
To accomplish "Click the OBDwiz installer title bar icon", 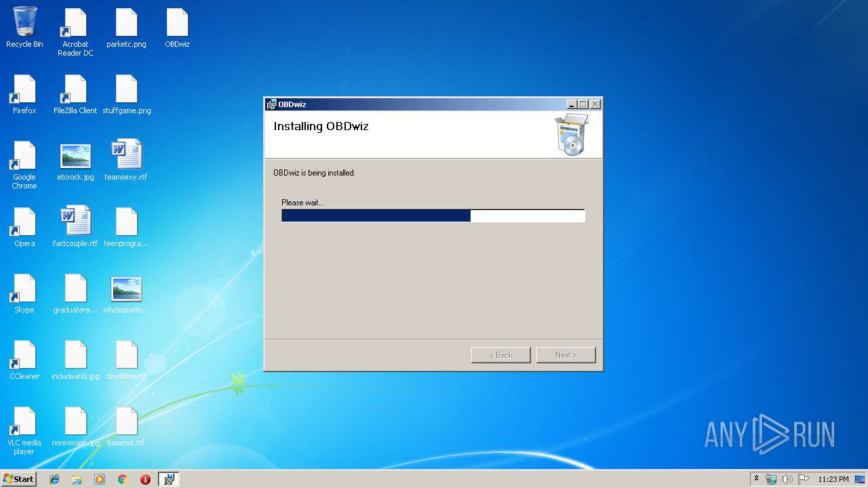I will click(272, 104).
